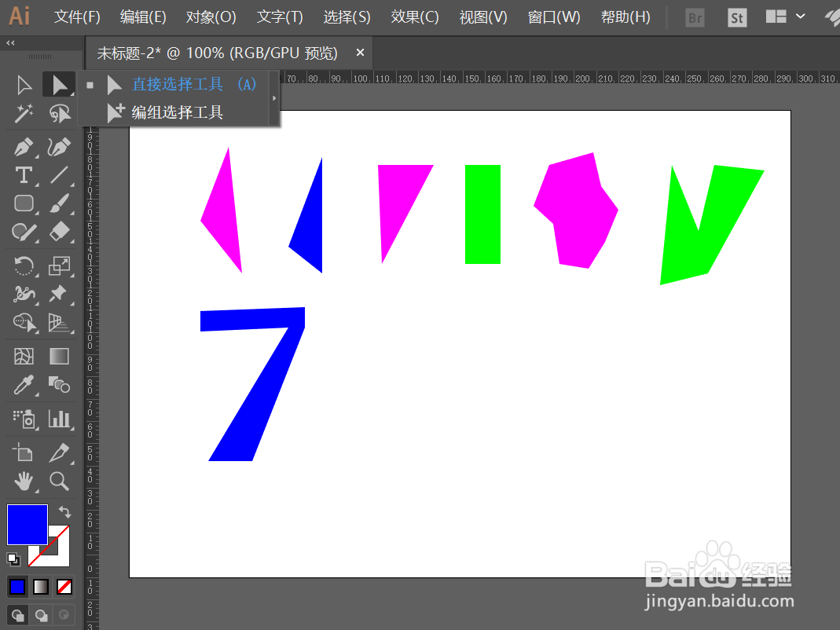Apply solid Color mode button

pyautogui.click(x=17, y=587)
